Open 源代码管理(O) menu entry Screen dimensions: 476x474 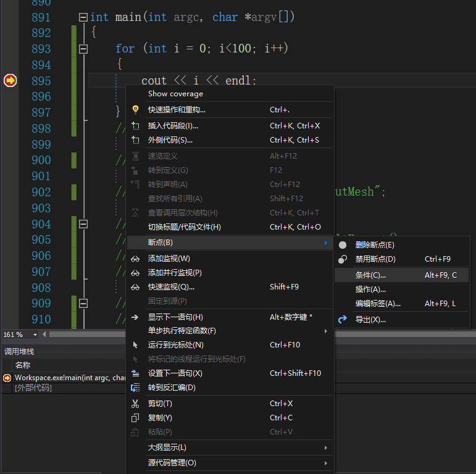pyautogui.click(x=230, y=463)
